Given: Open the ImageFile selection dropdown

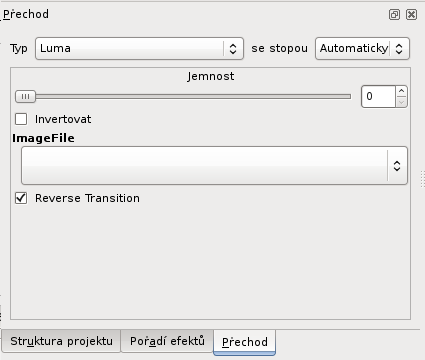Looking at the screenshot, I should [214, 165].
